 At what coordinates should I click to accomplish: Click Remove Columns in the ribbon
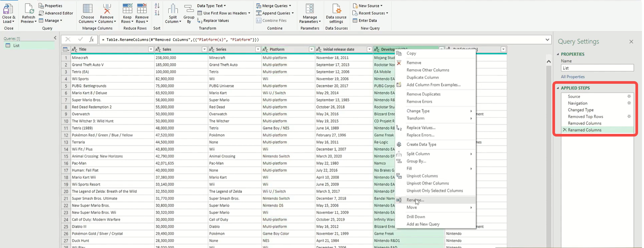(107, 13)
